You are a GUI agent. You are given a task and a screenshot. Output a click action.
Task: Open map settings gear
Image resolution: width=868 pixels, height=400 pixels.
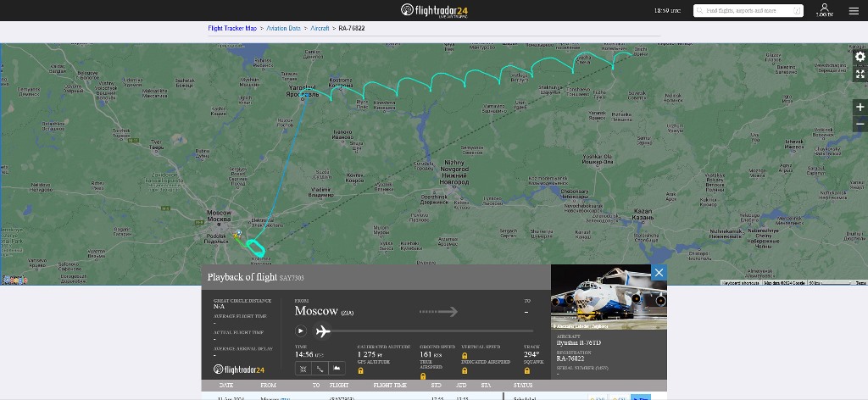click(860, 57)
